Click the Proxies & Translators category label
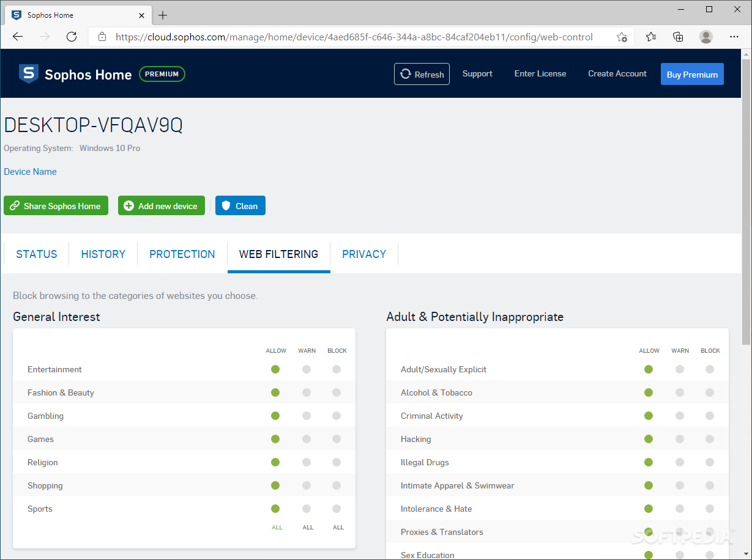Image resolution: width=752 pixels, height=560 pixels. [442, 532]
